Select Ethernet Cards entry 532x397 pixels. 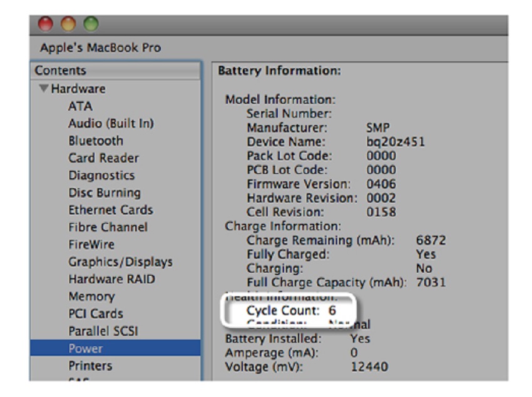pos(111,210)
